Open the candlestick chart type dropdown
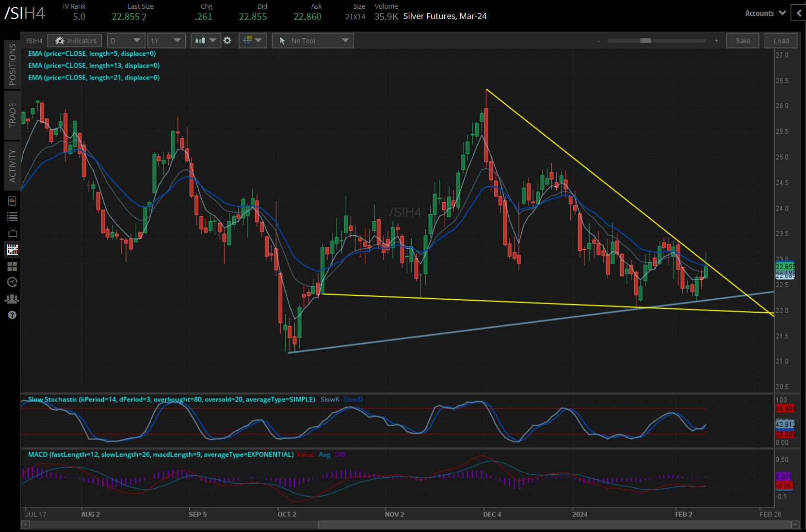The height and width of the screenshot is (532, 806). tap(206, 41)
